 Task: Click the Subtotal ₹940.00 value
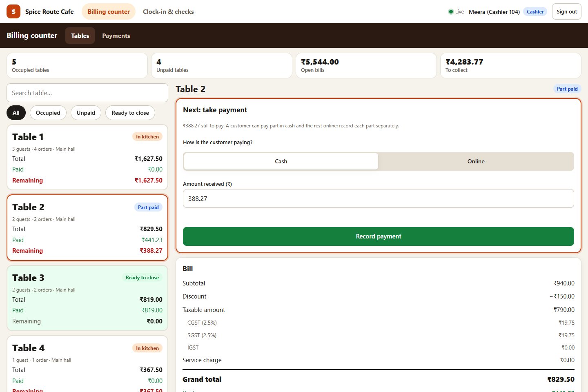564,283
